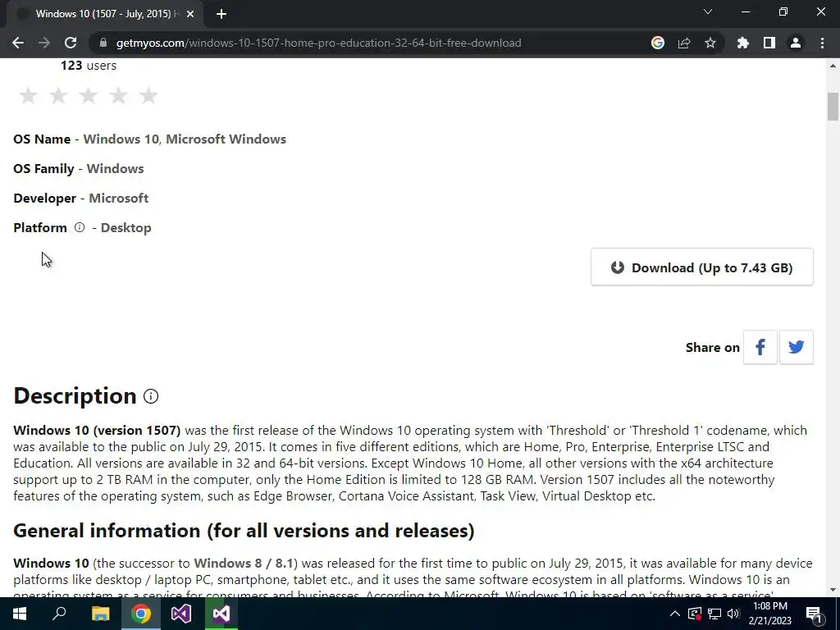Open the Microsoft Windows OS Name link

(226, 139)
